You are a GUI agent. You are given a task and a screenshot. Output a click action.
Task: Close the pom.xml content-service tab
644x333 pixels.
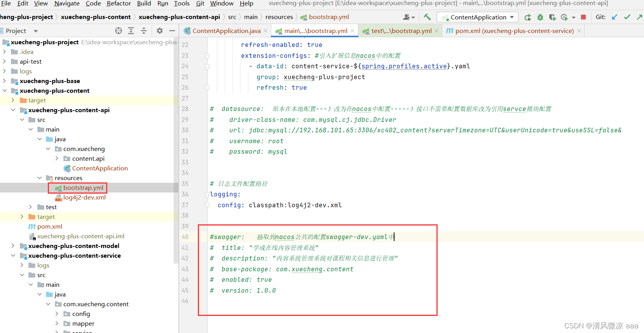pyautogui.click(x=579, y=31)
